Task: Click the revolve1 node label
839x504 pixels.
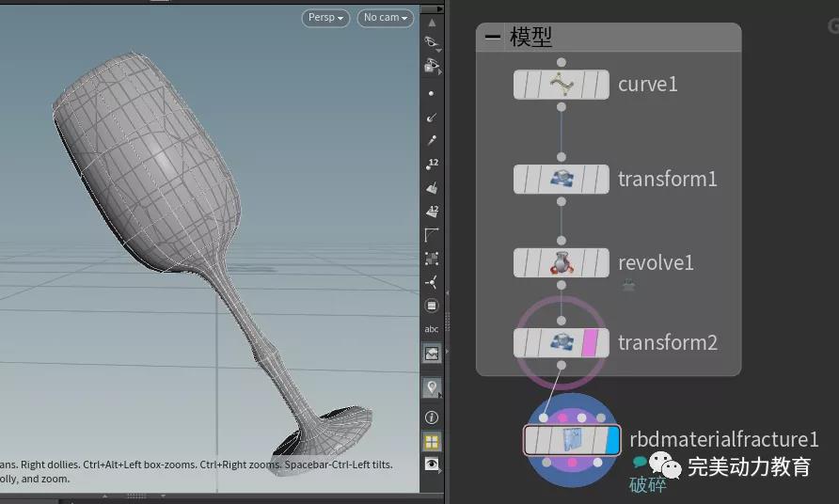Action: 656,262
